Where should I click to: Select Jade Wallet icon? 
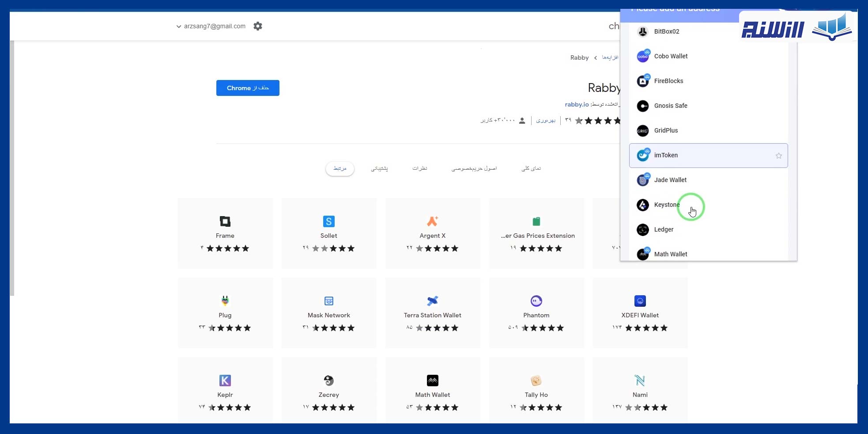pos(643,180)
